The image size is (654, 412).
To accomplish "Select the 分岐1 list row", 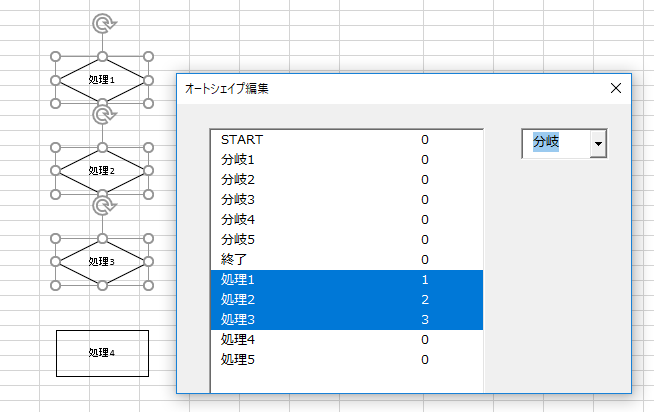I will click(x=347, y=160).
